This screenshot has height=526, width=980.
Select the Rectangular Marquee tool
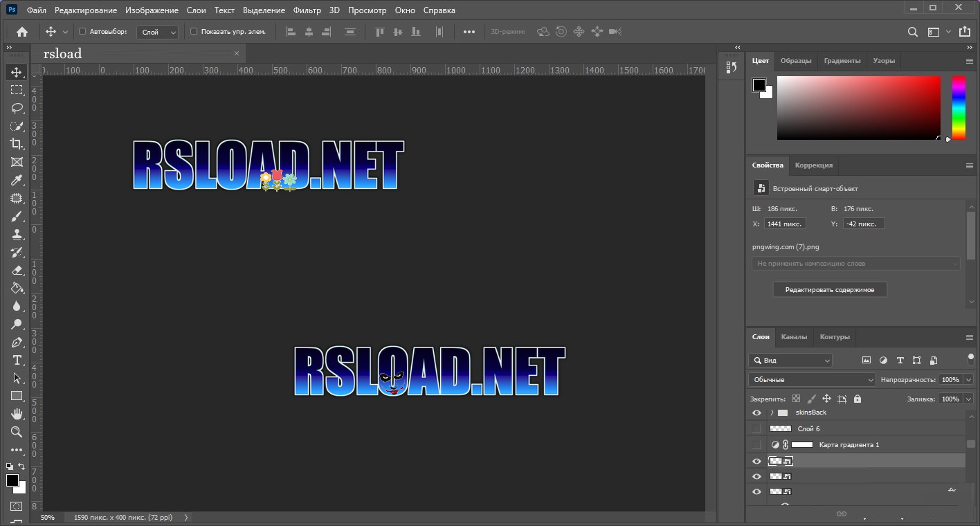(x=17, y=90)
